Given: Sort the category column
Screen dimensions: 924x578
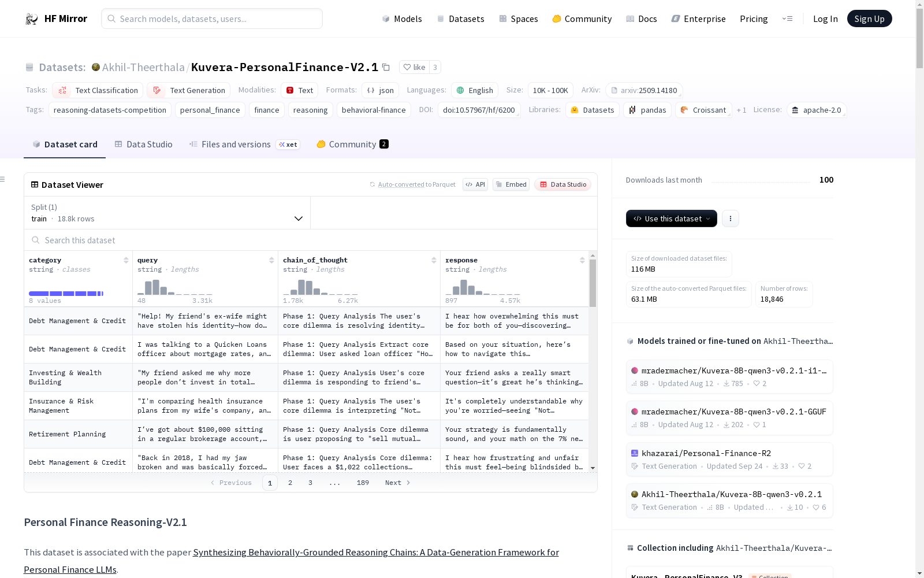Looking at the screenshot, I should click(126, 260).
